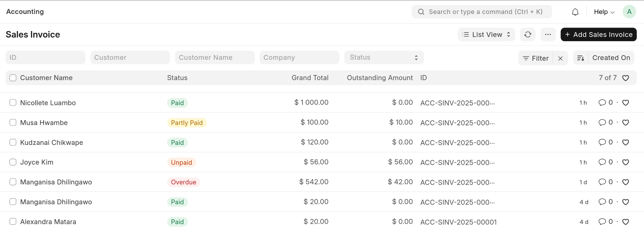
Task: Open the List View switcher
Action: click(x=486, y=35)
